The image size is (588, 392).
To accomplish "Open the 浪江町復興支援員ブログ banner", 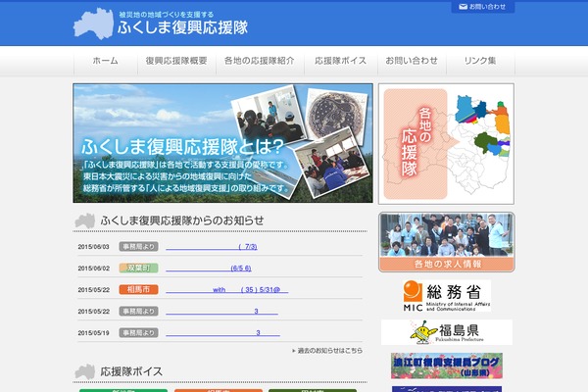I will pyautogui.click(x=446, y=366).
